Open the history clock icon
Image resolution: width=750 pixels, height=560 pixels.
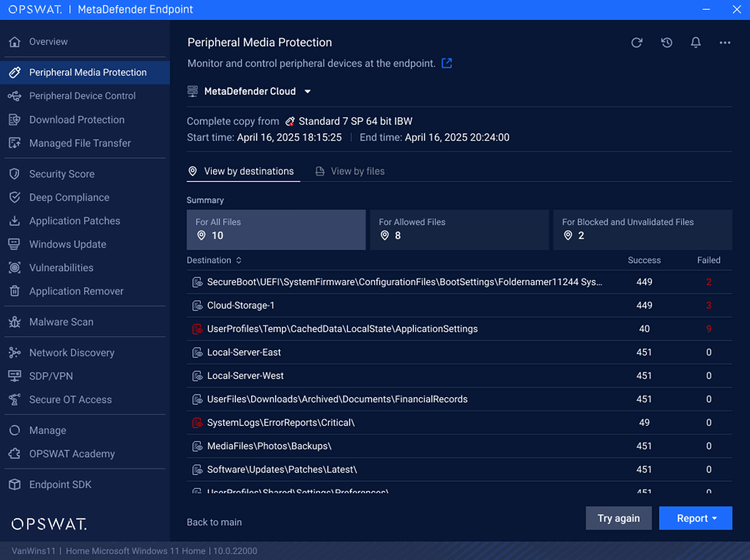666,43
